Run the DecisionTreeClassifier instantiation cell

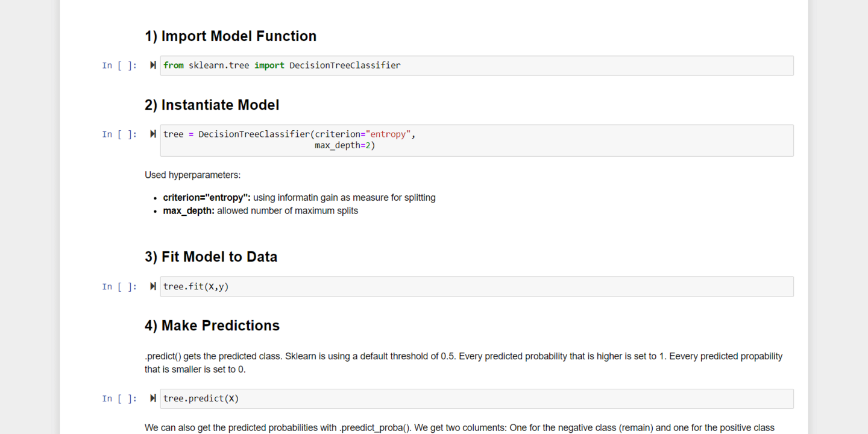pos(153,134)
